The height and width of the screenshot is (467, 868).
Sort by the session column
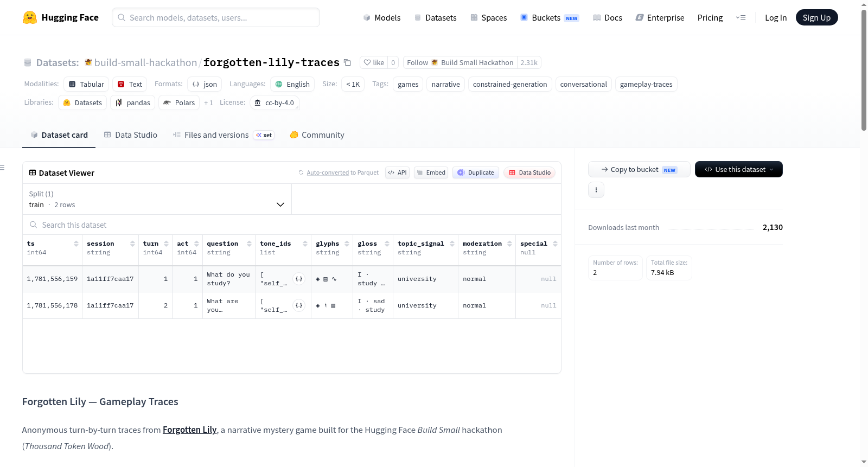pyautogui.click(x=132, y=244)
